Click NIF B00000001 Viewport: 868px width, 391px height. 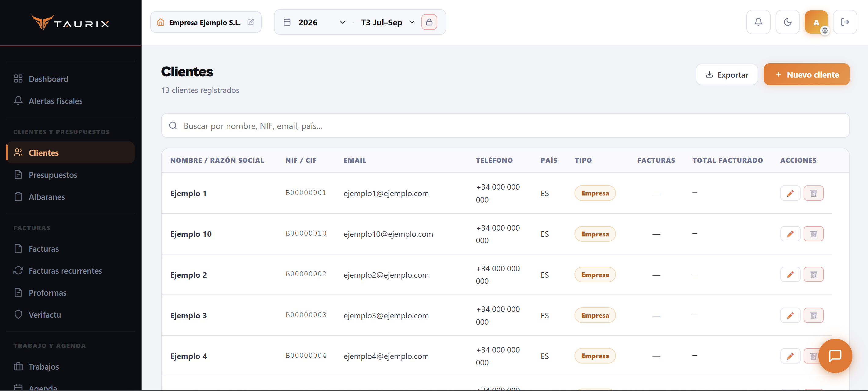tap(306, 193)
